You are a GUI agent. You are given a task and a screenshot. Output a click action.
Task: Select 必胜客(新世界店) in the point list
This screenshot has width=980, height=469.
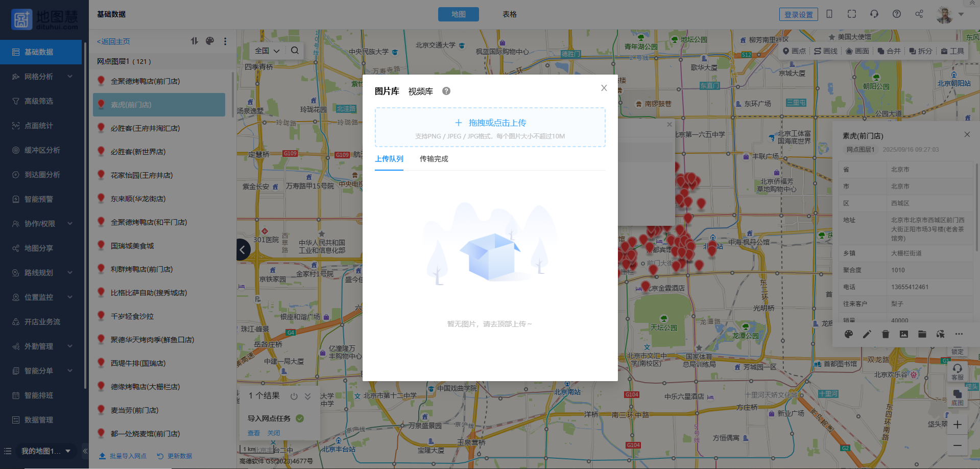pos(138,152)
